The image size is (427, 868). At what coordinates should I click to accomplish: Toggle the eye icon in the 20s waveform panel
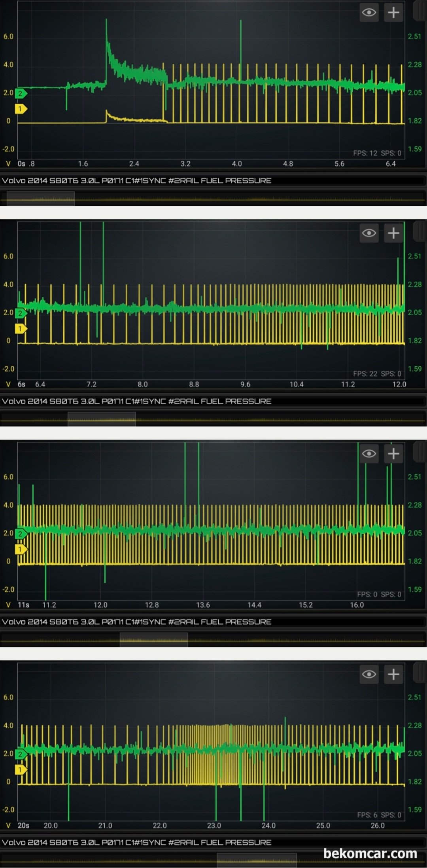click(x=369, y=674)
